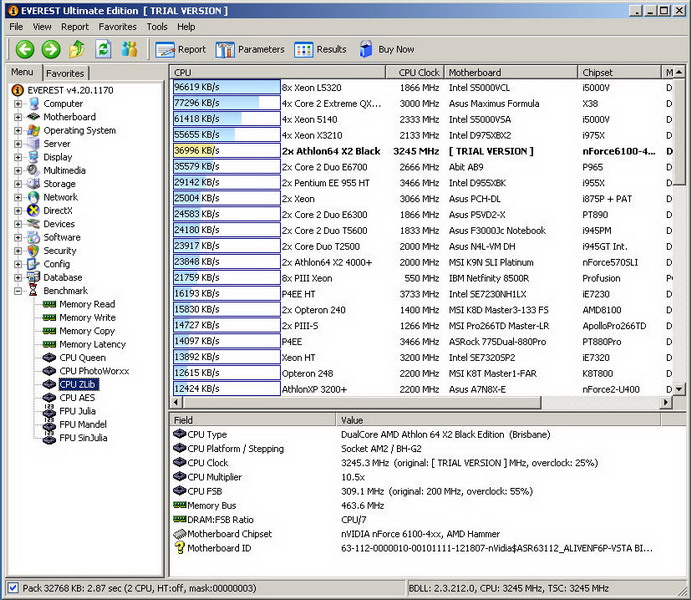The image size is (691, 600).
Task: Open the Results toolbar item
Action: (321, 49)
